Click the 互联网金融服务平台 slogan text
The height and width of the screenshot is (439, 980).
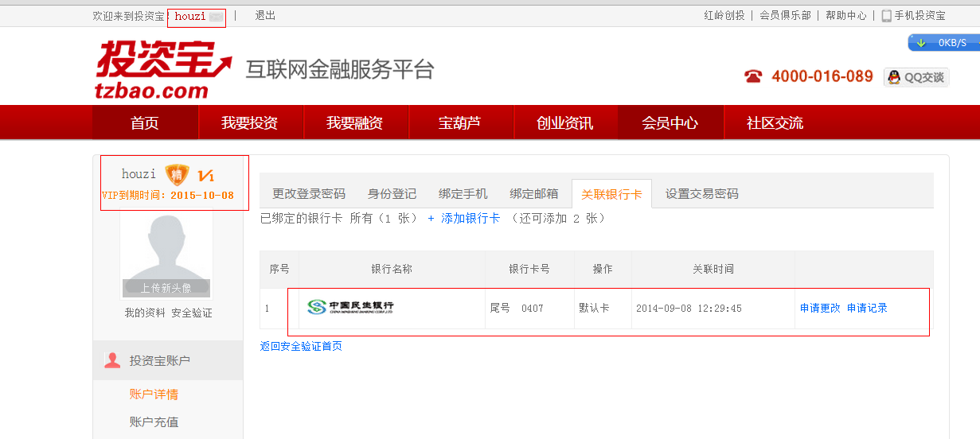tap(340, 69)
